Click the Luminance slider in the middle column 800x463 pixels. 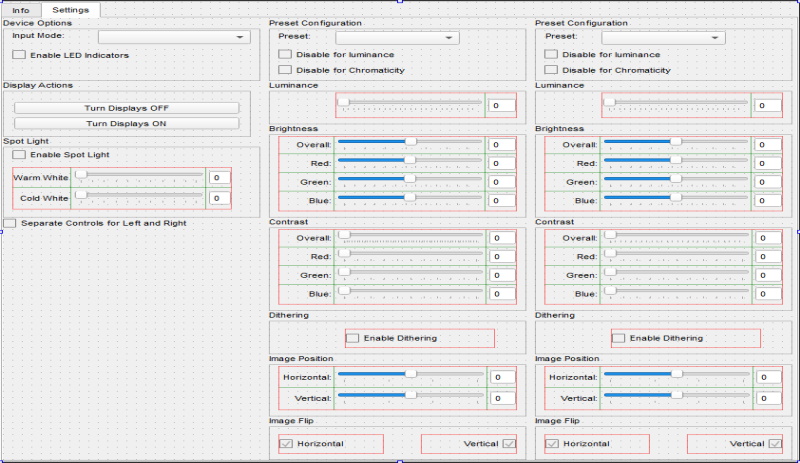click(410, 104)
